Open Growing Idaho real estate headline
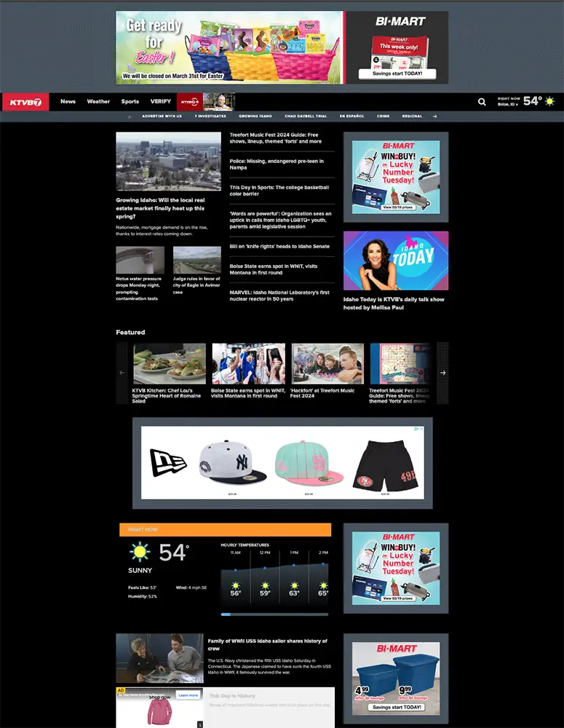 [160, 208]
